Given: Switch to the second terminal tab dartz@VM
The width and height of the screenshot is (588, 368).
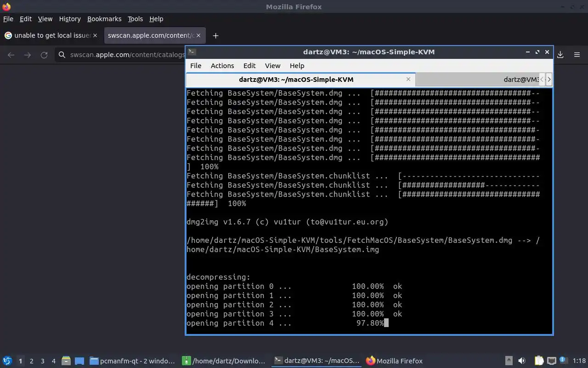Looking at the screenshot, I should click(476, 80).
